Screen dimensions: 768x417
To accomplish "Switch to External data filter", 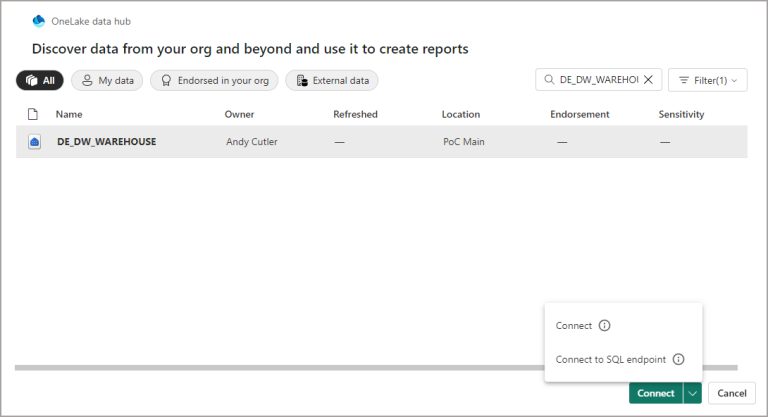I will pyautogui.click(x=331, y=80).
